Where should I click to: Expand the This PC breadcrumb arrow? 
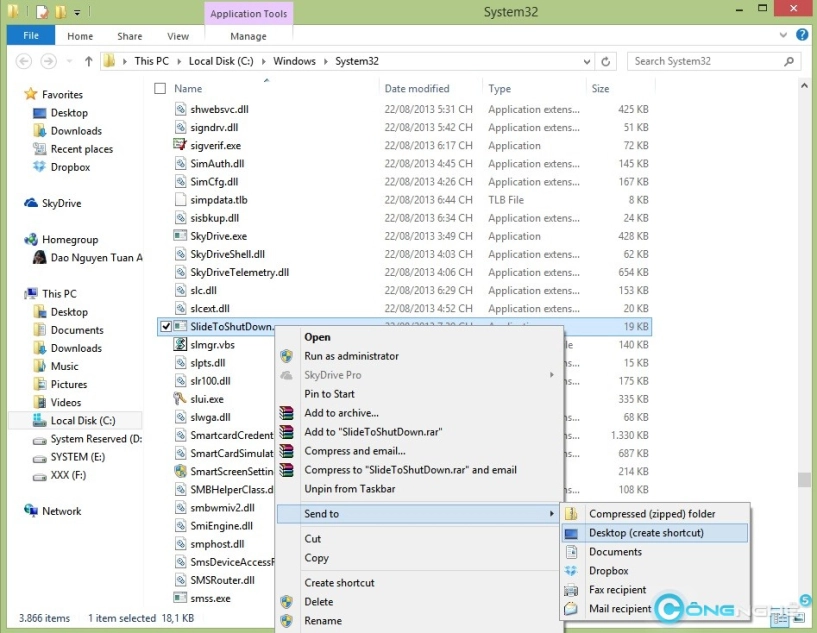[179, 61]
